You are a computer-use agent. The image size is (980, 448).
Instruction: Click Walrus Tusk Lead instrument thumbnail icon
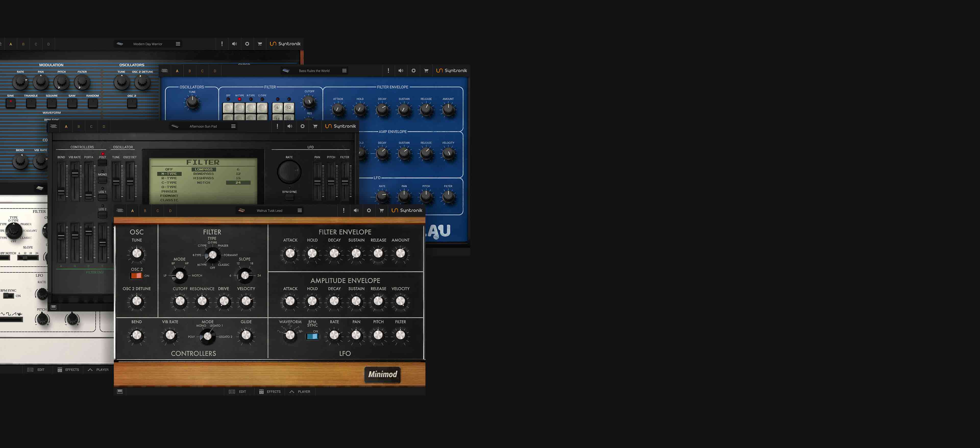point(241,210)
